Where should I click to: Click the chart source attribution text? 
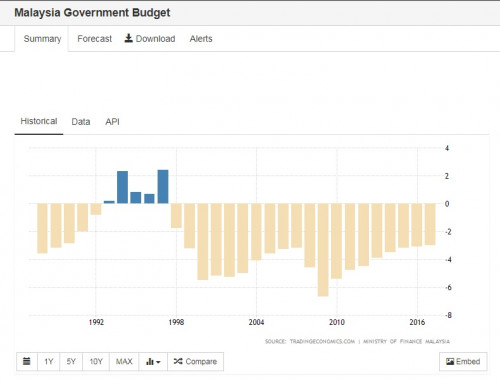tap(357, 341)
